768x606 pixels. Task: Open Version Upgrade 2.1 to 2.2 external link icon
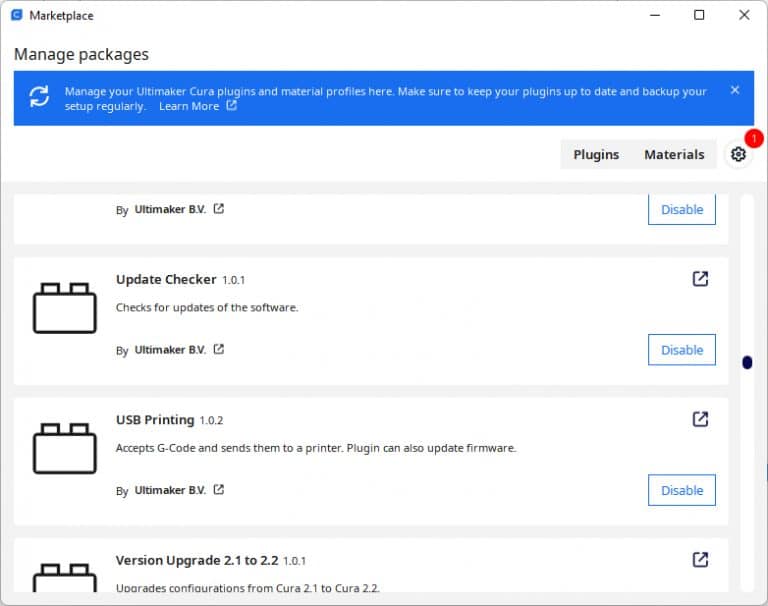pos(700,559)
